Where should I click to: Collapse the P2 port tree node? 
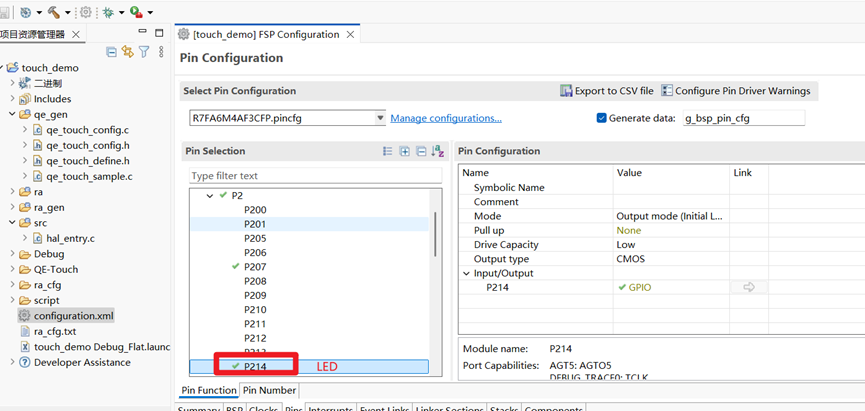click(x=210, y=196)
